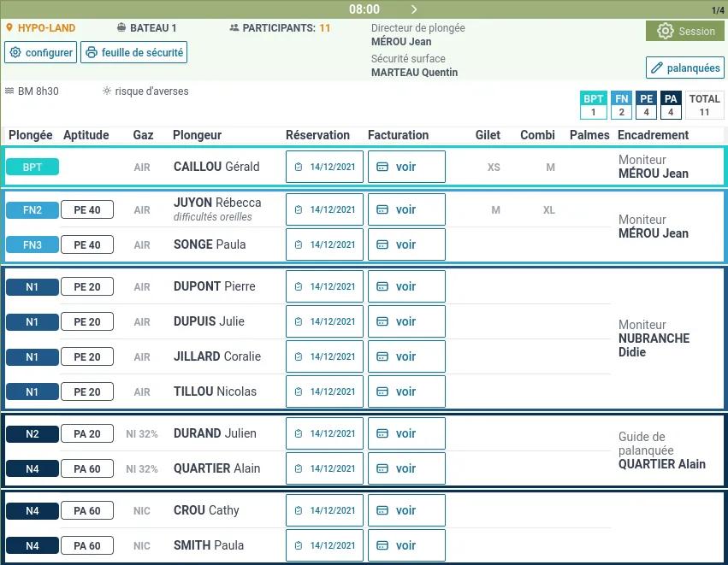The width and height of the screenshot is (728, 565).
Task: Click the location pin icon beside HYPO-LAND
Action: 9,27
